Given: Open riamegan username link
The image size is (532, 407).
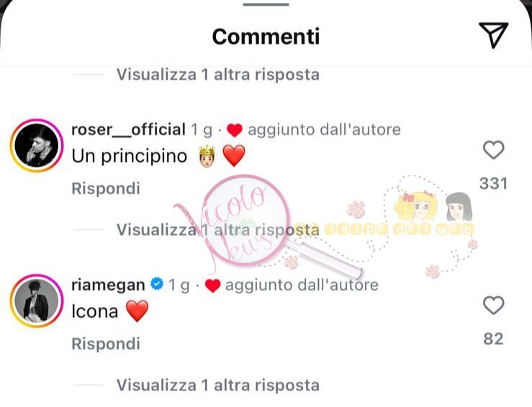Looking at the screenshot, I should (108, 285).
